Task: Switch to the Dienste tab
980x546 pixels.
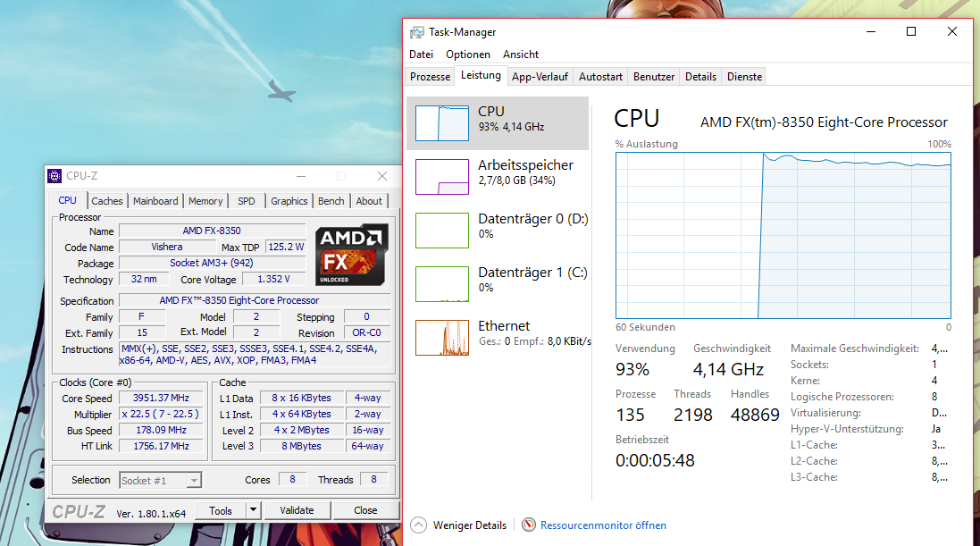Action: point(744,77)
